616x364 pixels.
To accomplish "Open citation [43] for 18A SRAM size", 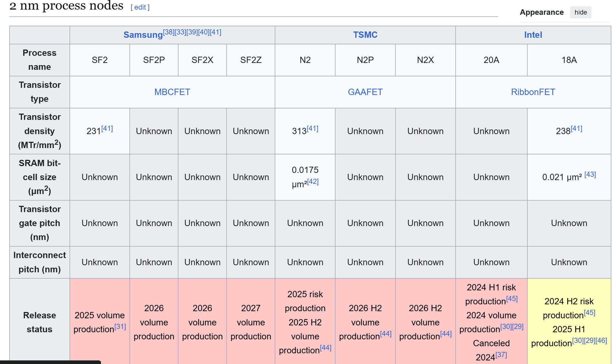I will tap(590, 175).
